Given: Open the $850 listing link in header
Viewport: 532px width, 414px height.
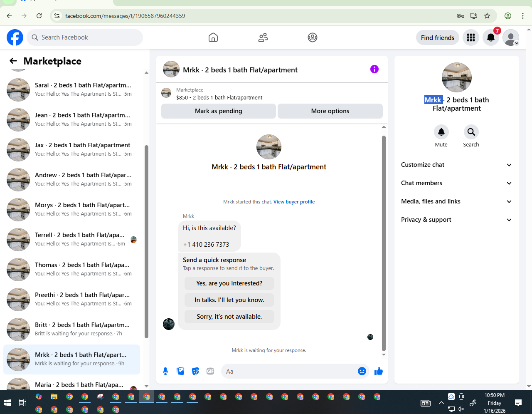Looking at the screenshot, I should (x=219, y=98).
